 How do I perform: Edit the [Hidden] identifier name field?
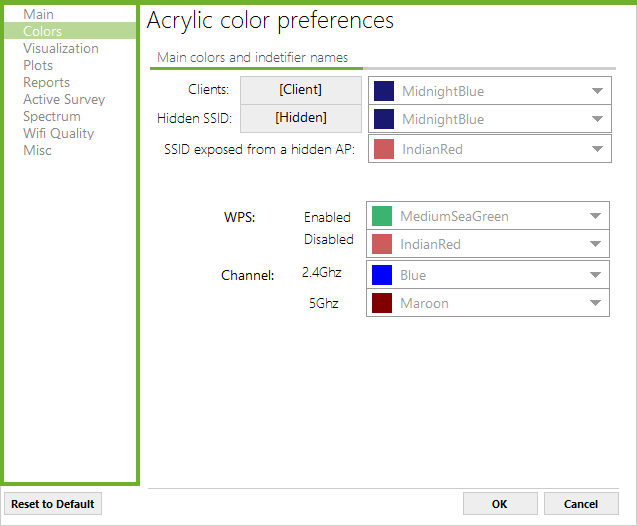click(300, 118)
